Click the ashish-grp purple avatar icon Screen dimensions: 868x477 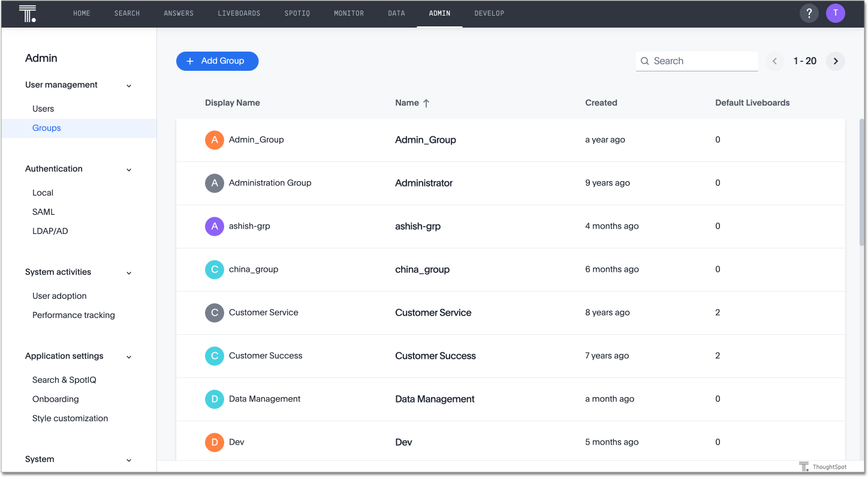coord(214,226)
